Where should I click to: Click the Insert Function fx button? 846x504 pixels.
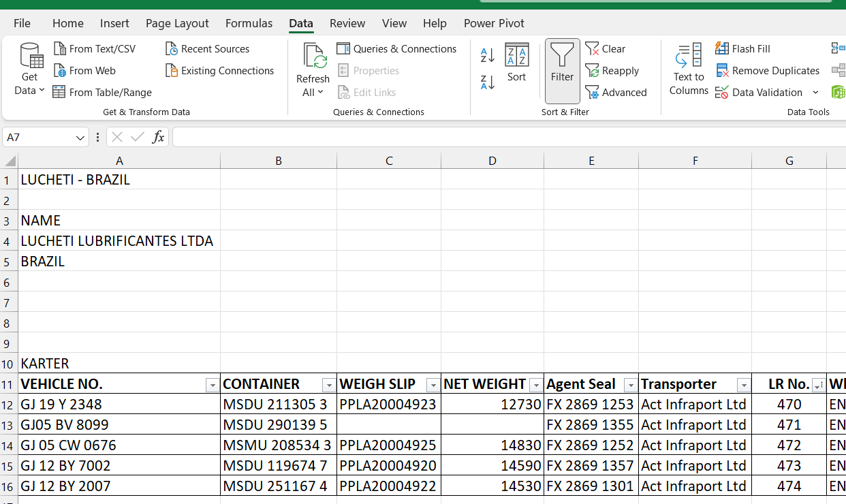point(158,138)
